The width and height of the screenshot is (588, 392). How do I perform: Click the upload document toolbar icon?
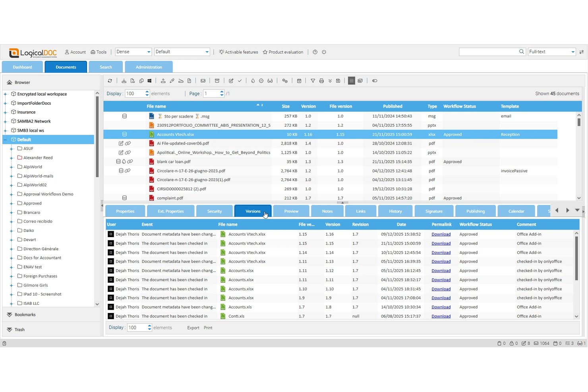(x=163, y=81)
